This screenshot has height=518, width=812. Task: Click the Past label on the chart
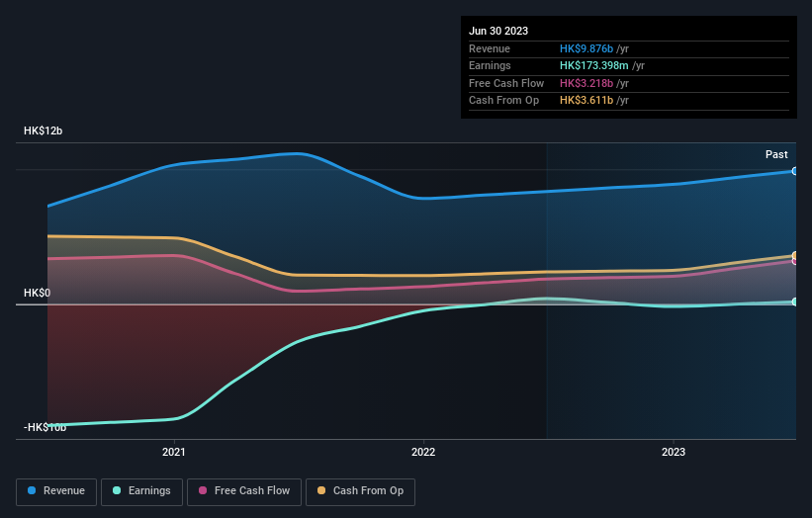tap(776, 155)
